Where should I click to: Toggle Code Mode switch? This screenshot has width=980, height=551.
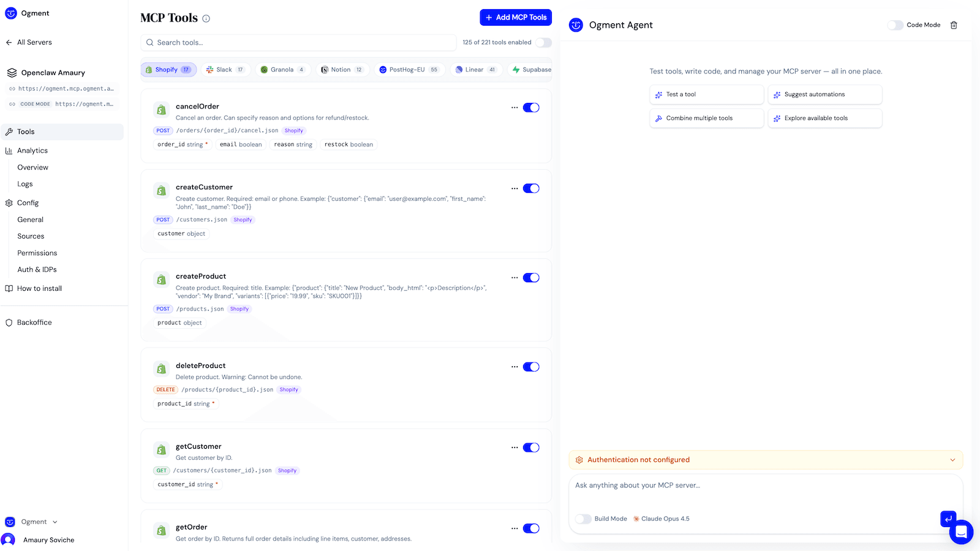click(x=895, y=25)
